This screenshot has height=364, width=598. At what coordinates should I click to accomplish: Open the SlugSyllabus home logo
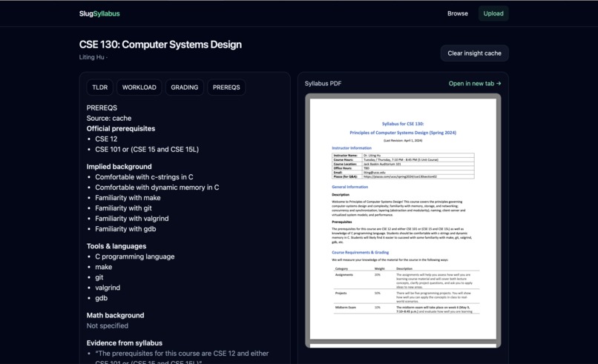click(x=99, y=14)
